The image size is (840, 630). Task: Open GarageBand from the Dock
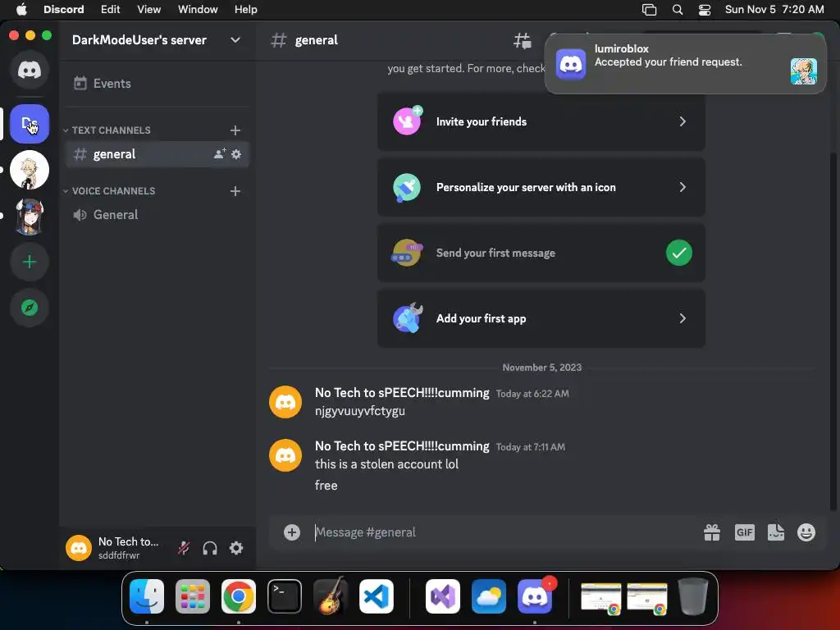331,596
